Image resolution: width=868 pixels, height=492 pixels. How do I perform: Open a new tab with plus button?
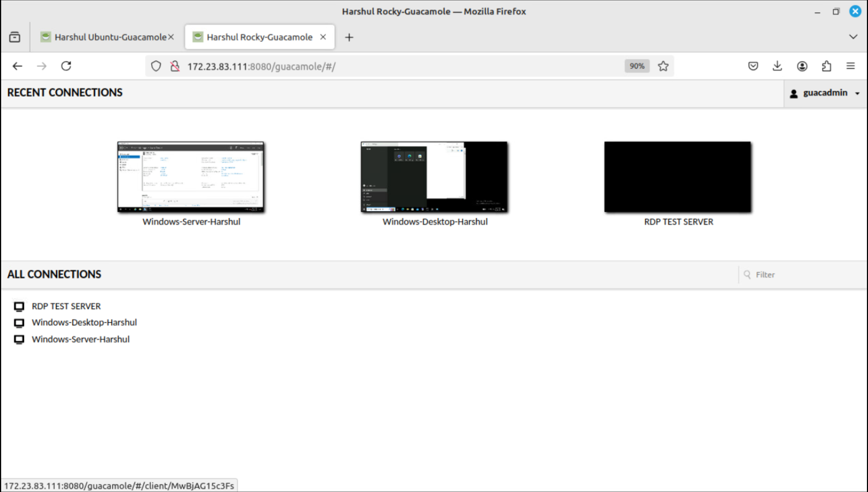pos(349,37)
